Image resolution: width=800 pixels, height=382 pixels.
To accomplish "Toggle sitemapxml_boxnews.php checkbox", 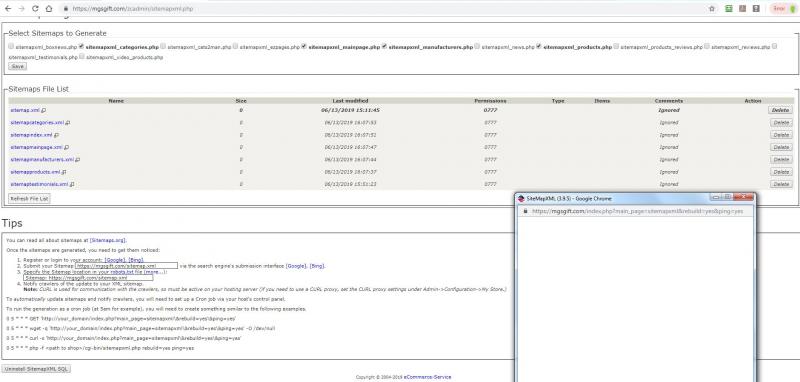I will tap(11, 46).
